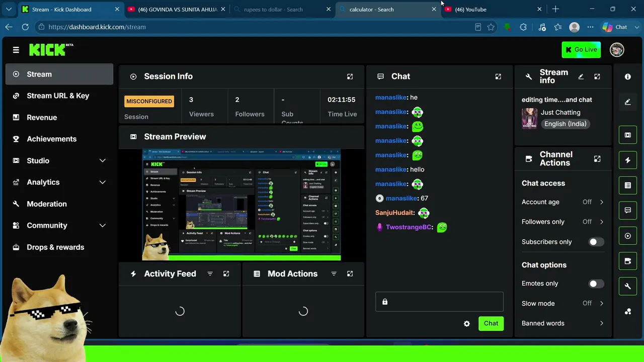Toggle the Stream info wrench widget in right rail

point(628,286)
